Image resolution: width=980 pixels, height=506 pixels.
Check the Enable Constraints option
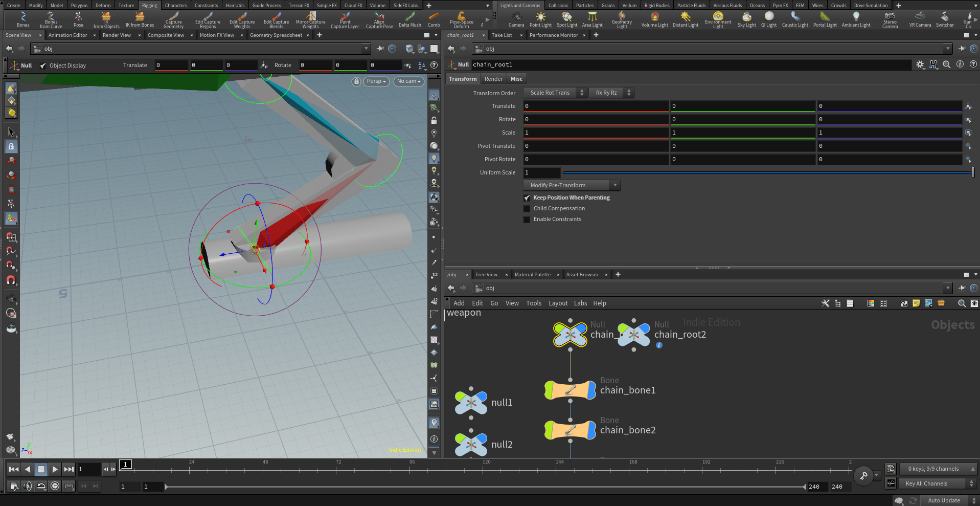[x=527, y=219]
